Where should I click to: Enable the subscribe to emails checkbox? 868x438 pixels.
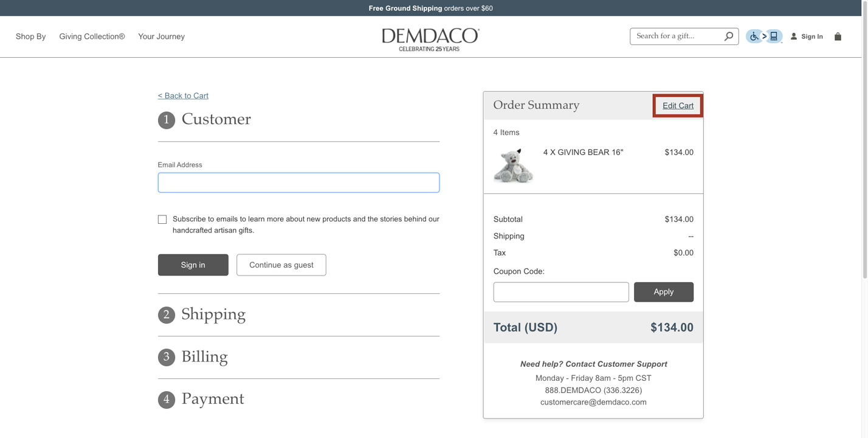point(162,219)
